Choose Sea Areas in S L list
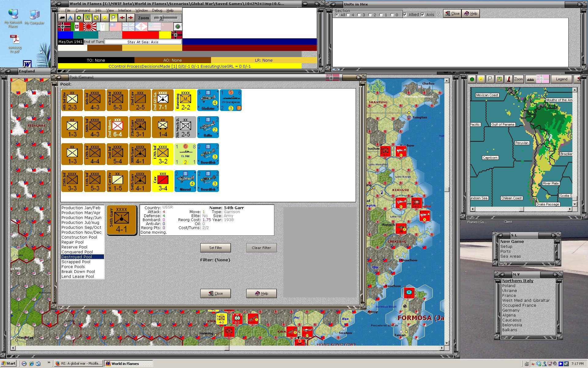This screenshot has height=368, width=588. (511, 256)
